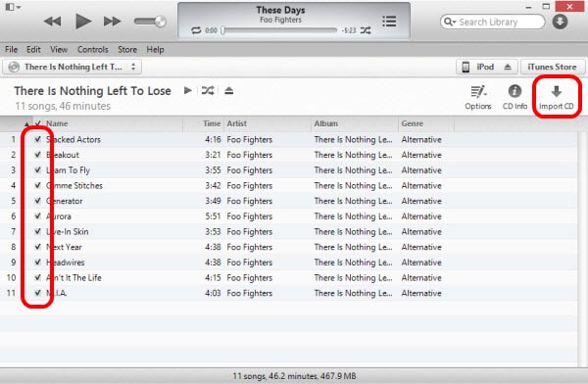
Task: Click Import CD
Action: click(x=557, y=98)
